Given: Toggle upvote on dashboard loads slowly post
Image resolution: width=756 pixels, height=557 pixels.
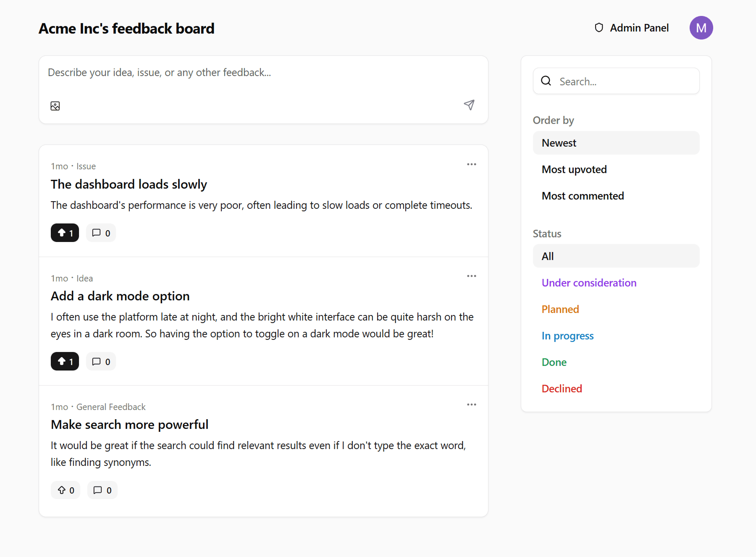Looking at the screenshot, I should [x=65, y=233].
